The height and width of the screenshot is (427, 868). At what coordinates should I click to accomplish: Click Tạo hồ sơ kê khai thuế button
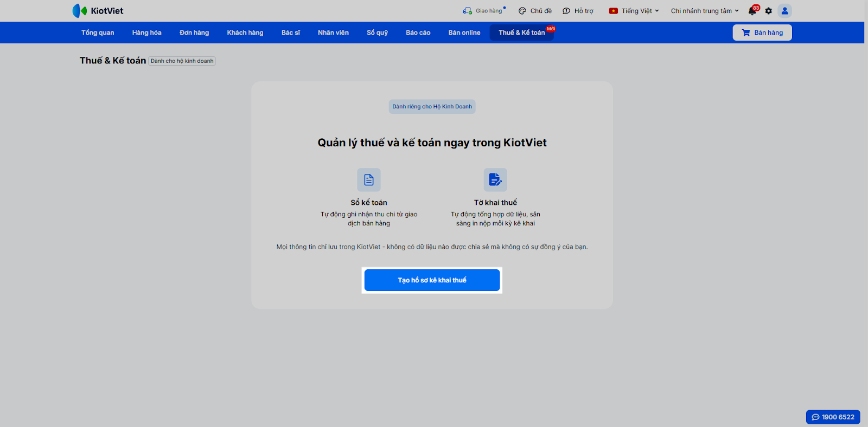pyautogui.click(x=432, y=280)
